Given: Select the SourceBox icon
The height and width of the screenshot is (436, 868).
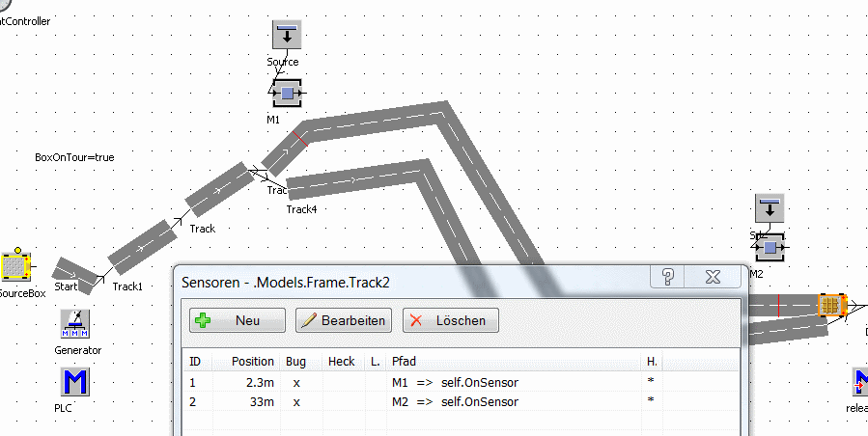Looking at the screenshot, I should [15, 266].
